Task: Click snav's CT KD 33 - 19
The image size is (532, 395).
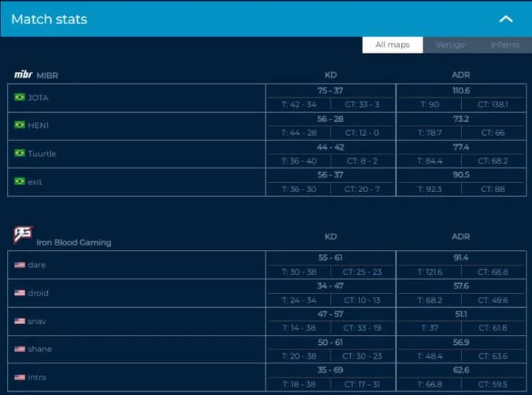Action: pos(362,328)
